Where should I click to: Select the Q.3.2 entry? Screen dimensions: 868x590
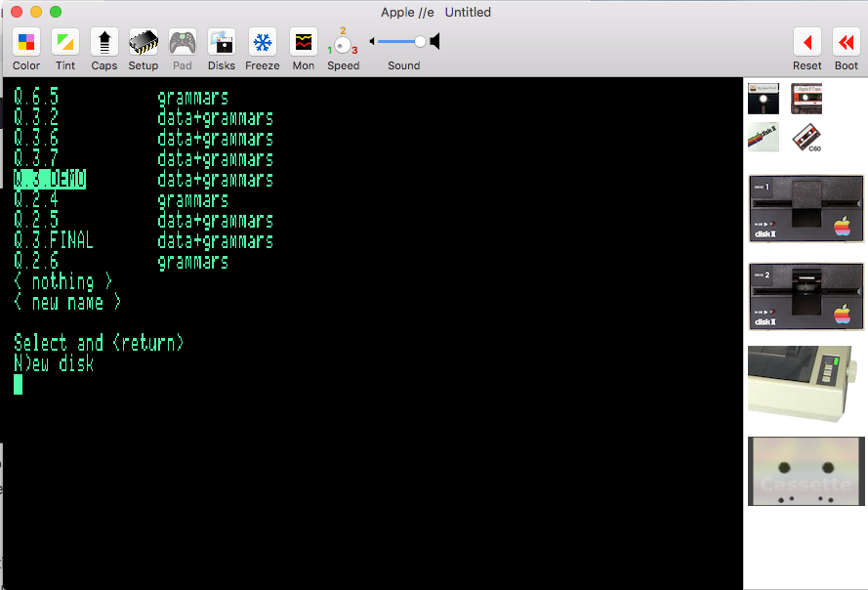click(36, 117)
